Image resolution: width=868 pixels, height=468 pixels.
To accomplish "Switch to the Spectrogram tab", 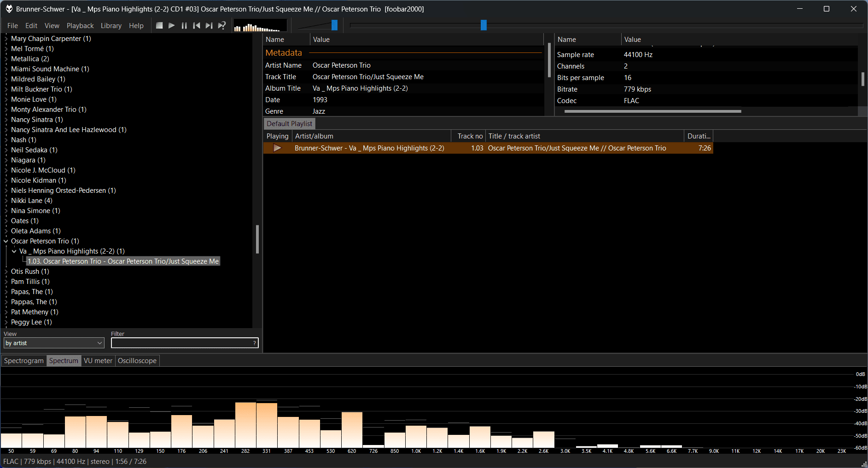I will [24, 361].
